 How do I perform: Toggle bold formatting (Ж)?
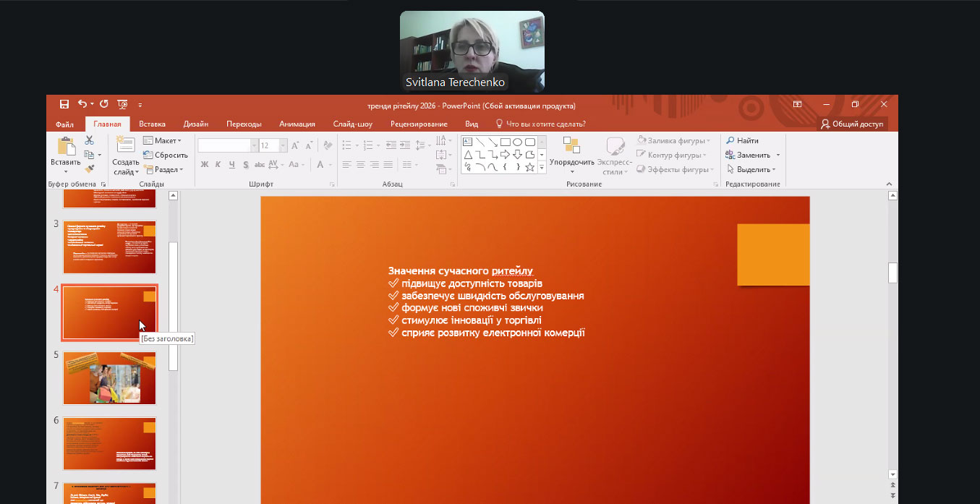tap(205, 165)
